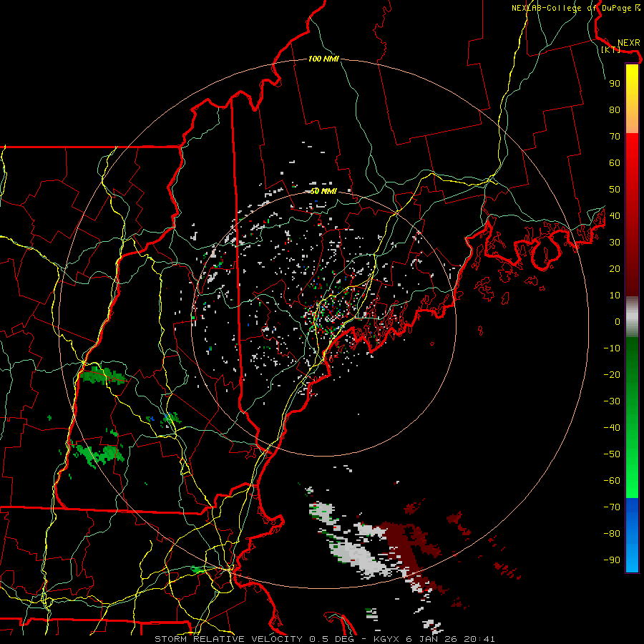Click the -80 value on the velocity scale

[x=612, y=534]
